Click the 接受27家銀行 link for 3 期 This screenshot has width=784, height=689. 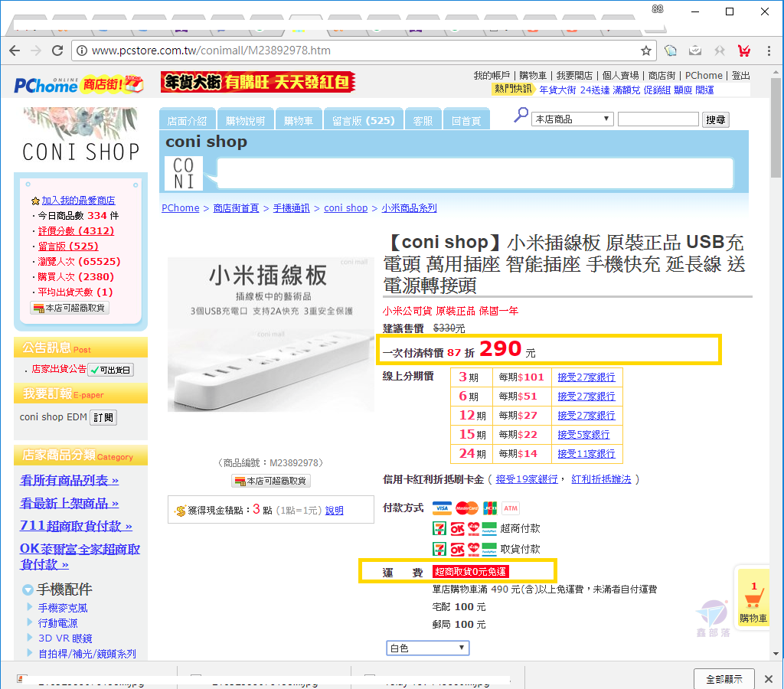click(x=586, y=377)
